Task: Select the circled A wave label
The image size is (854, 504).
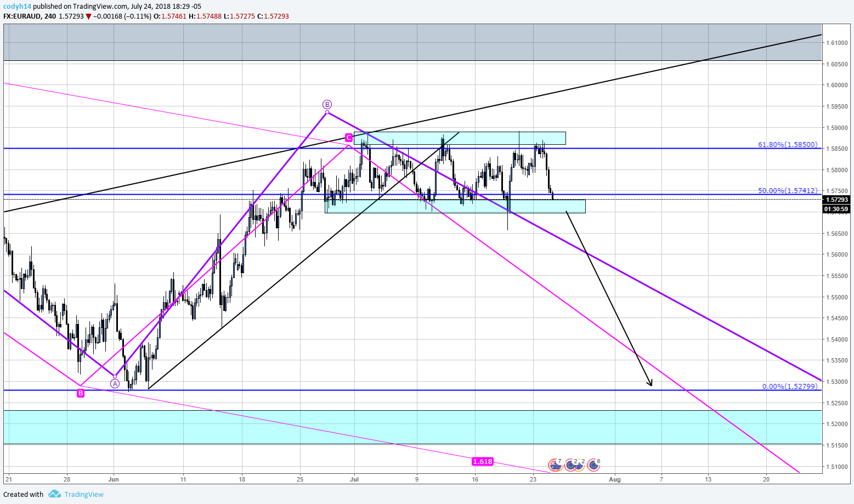Action: tap(115, 383)
